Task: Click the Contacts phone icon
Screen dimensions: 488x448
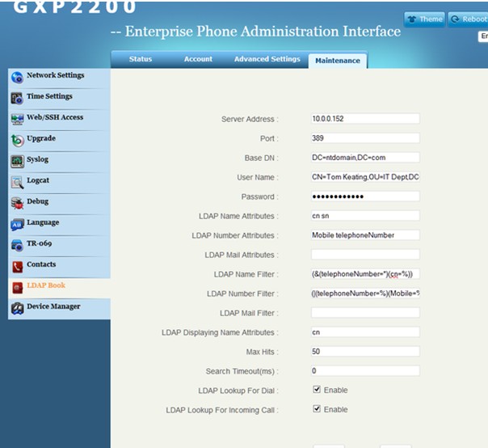Action: point(18,267)
